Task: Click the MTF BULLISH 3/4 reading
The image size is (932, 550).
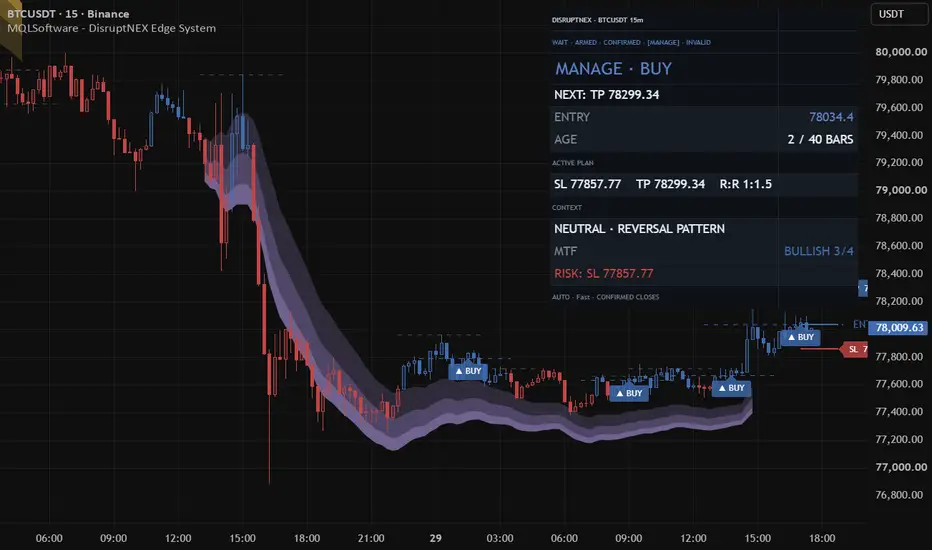Action: tap(818, 251)
